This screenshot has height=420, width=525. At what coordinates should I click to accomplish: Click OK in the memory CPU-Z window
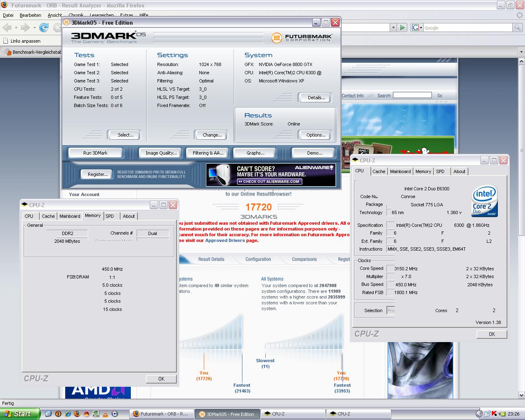[161, 379]
